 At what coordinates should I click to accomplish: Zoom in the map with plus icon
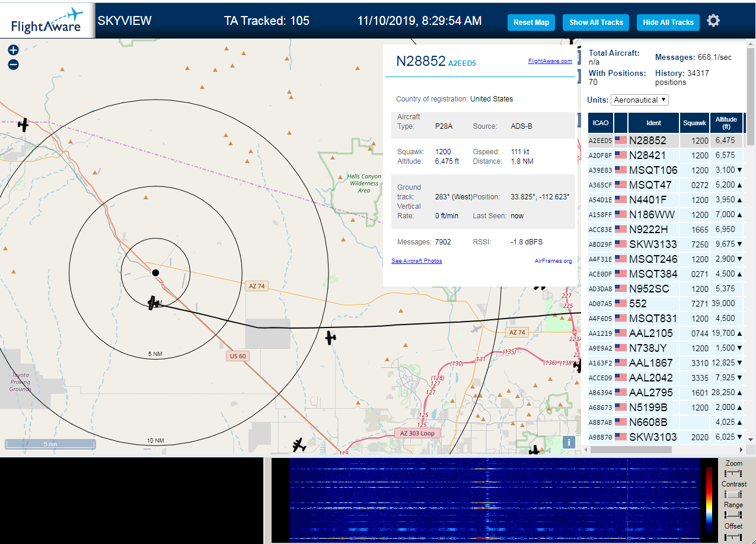pyautogui.click(x=13, y=50)
